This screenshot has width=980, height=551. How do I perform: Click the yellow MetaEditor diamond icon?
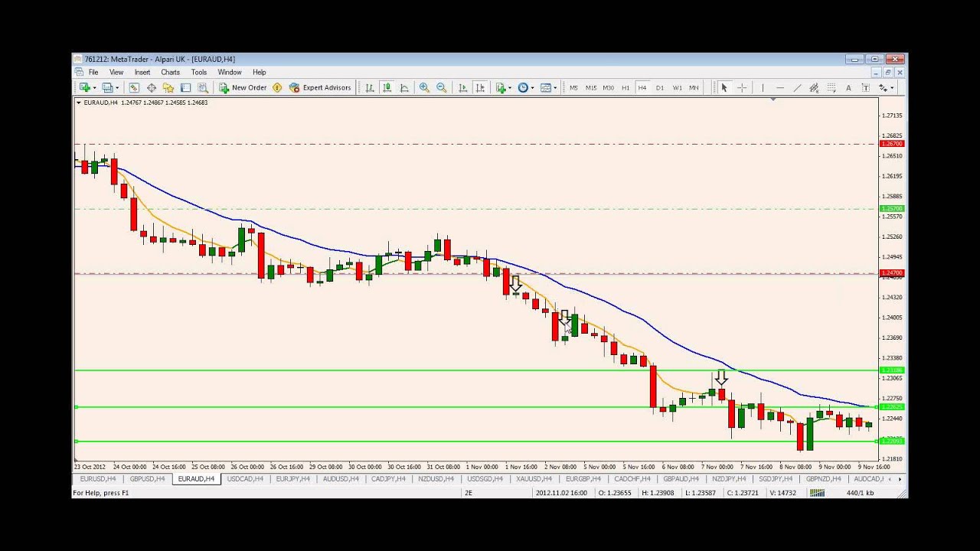[277, 88]
